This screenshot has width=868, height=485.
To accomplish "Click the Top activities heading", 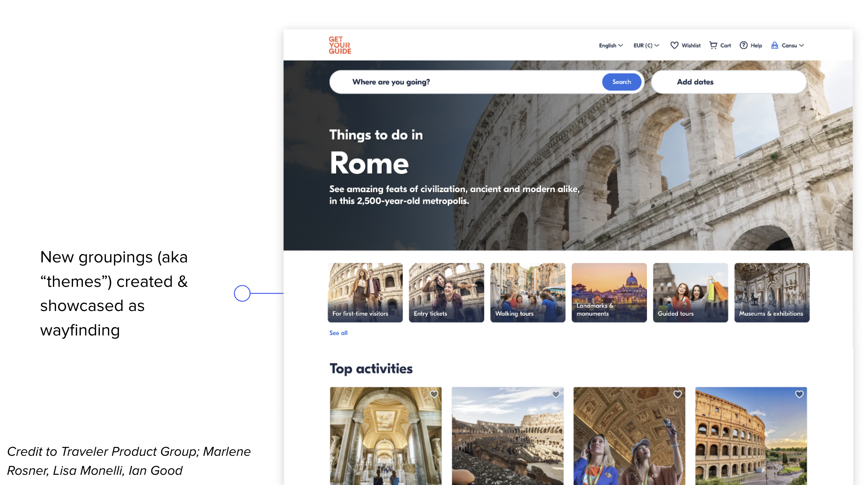I will click(371, 369).
